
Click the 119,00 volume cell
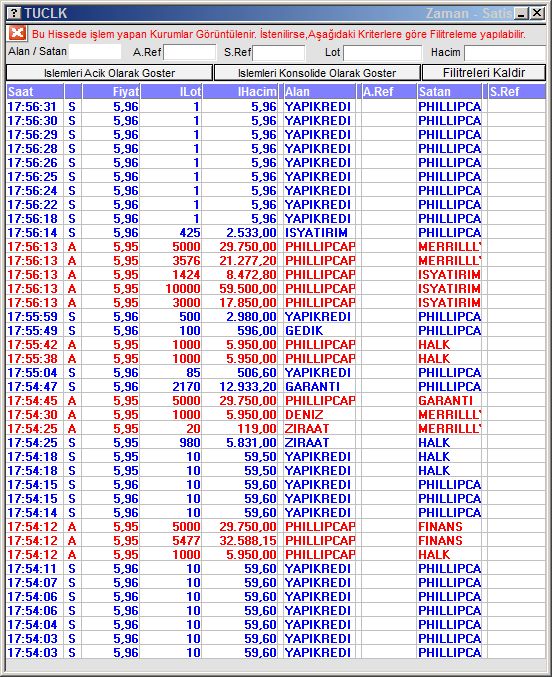point(257,429)
